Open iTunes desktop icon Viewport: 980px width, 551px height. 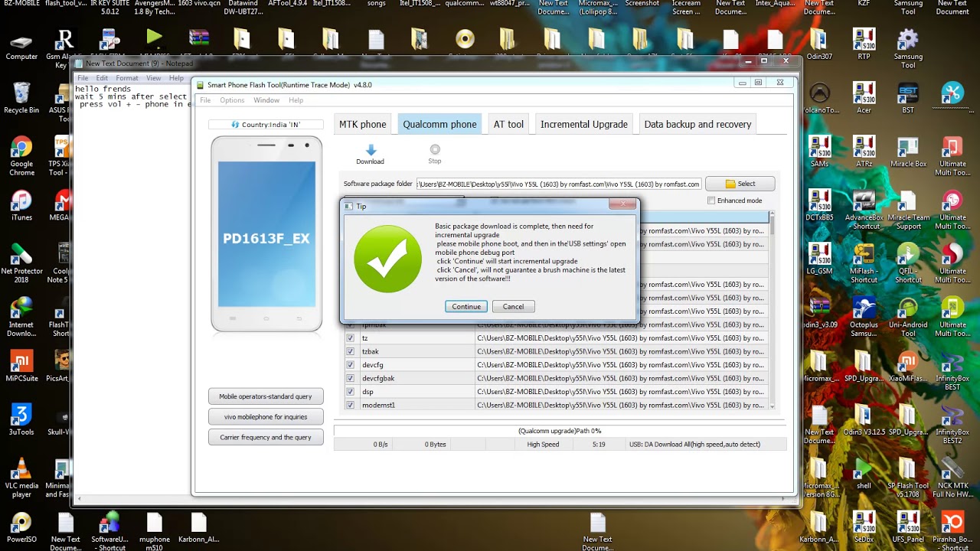coord(21,205)
